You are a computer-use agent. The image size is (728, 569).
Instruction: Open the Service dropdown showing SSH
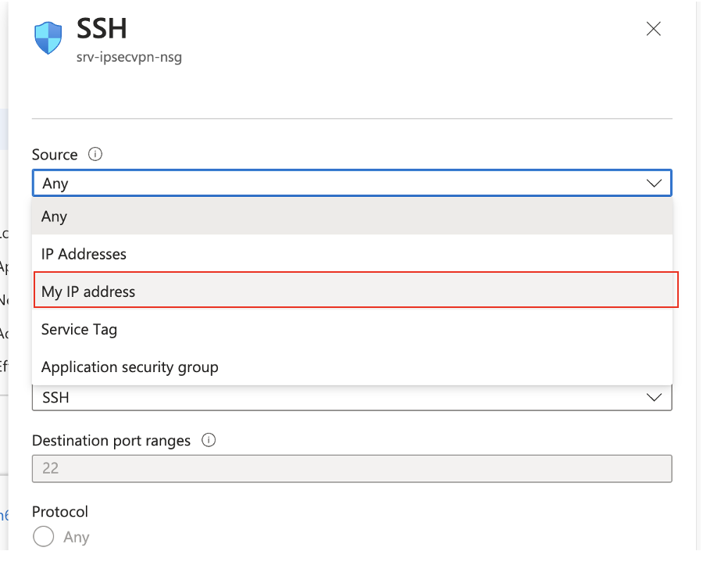352,398
